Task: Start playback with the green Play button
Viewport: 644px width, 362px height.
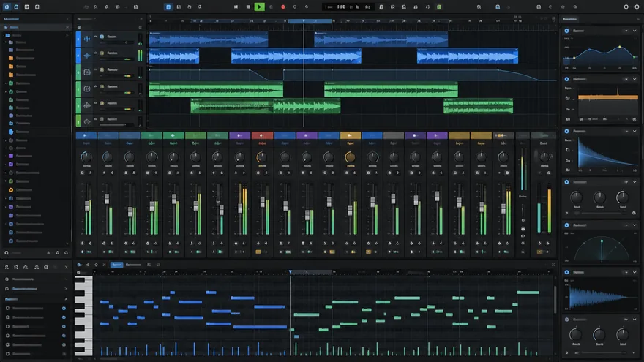Action: (x=260, y=7)
